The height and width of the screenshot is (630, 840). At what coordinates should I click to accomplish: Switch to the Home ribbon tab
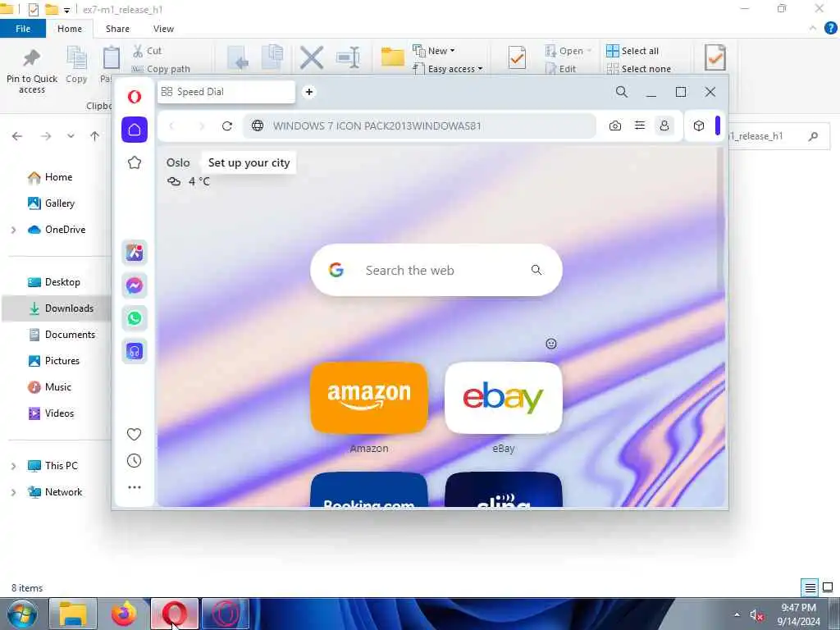[x=70, y=29]
